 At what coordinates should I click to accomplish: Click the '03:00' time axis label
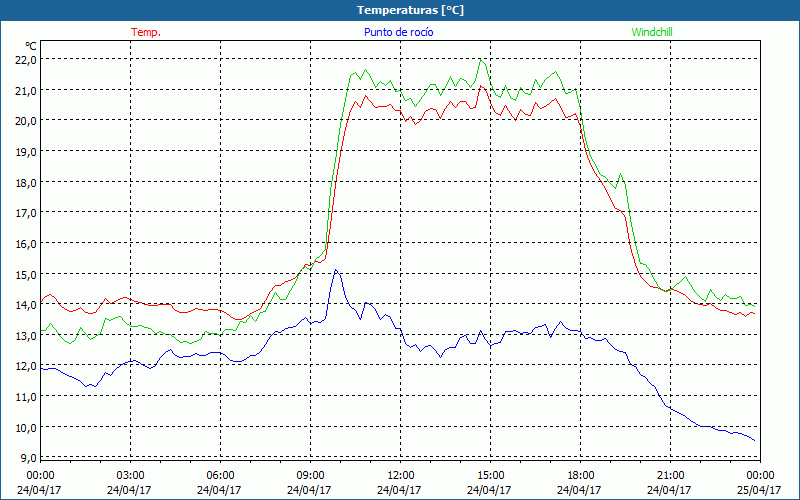pyautogui.click(x=130, y=475)
